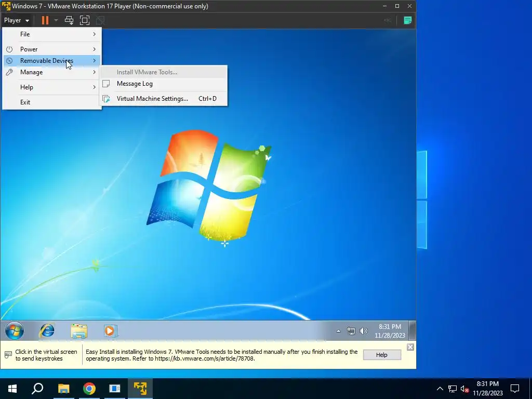Click Show Desktop strip in Windows 7 taskbar
Image resolution: width=532 pixels, height=399 pixels.
[x=412, y=331]
